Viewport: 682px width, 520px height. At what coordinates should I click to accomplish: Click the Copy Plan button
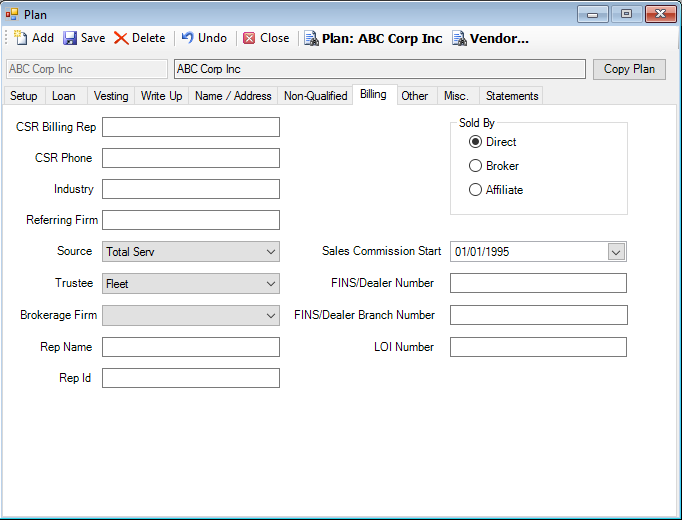point(629,69)
